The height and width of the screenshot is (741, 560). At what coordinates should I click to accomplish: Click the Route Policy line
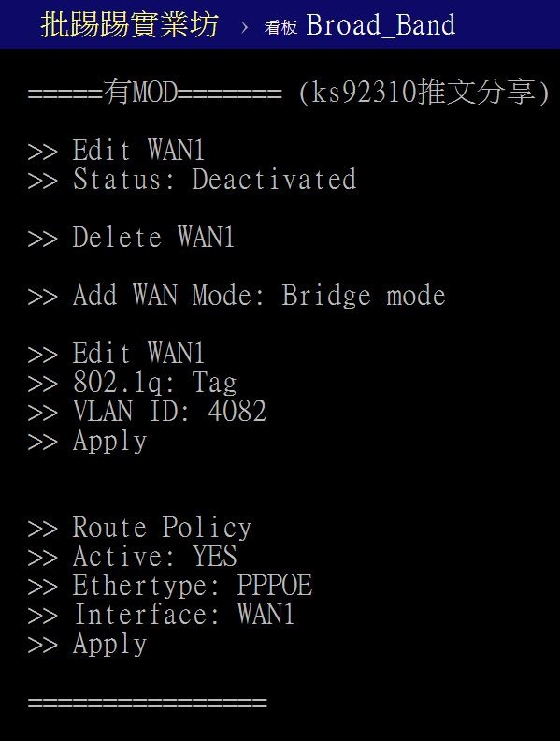(139, 529)
